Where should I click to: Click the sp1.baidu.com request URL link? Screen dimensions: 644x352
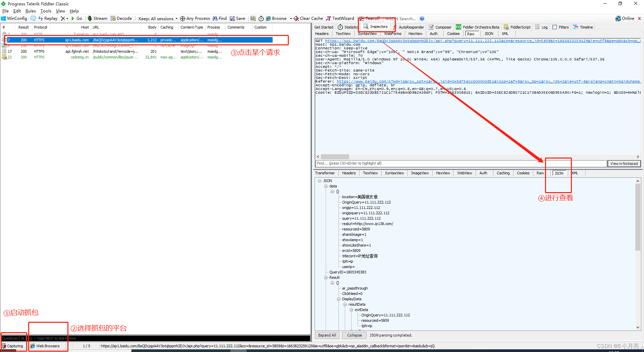click(x=482, y=41)
